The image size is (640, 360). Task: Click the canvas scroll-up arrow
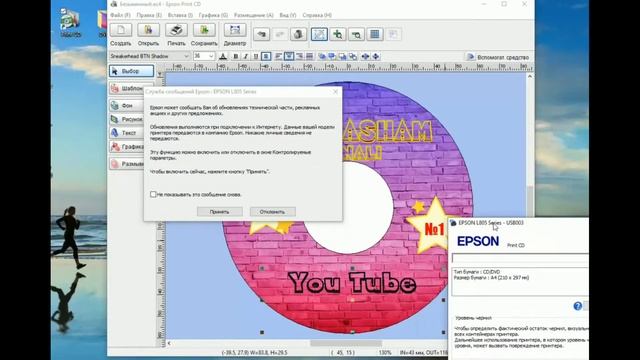click(x=530, y=76)
